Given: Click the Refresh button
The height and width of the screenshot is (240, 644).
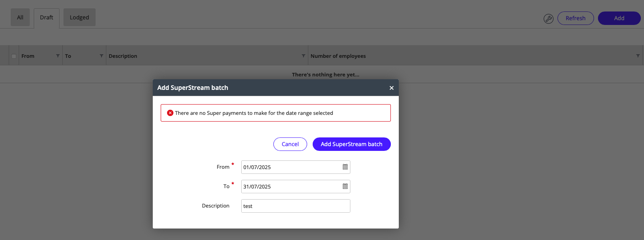Looking at the screenshot, I should (x=576, y=18).
